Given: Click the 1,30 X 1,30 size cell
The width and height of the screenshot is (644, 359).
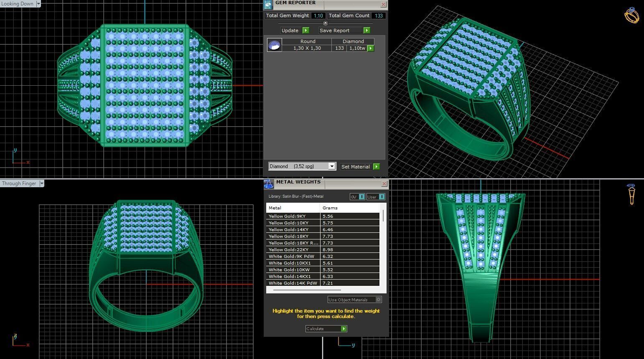Looking at the screenshot, I should coord(307,48).
